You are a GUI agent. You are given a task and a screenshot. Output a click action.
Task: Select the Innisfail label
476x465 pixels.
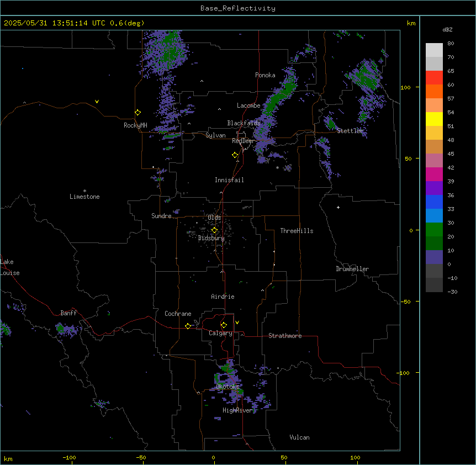click(229, 180)
